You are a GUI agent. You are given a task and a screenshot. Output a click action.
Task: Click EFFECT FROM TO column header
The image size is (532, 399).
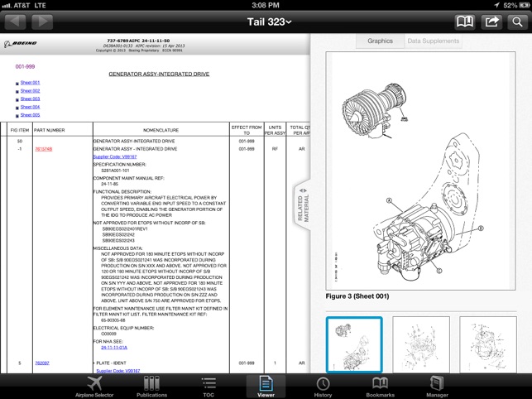pos(247,130)
